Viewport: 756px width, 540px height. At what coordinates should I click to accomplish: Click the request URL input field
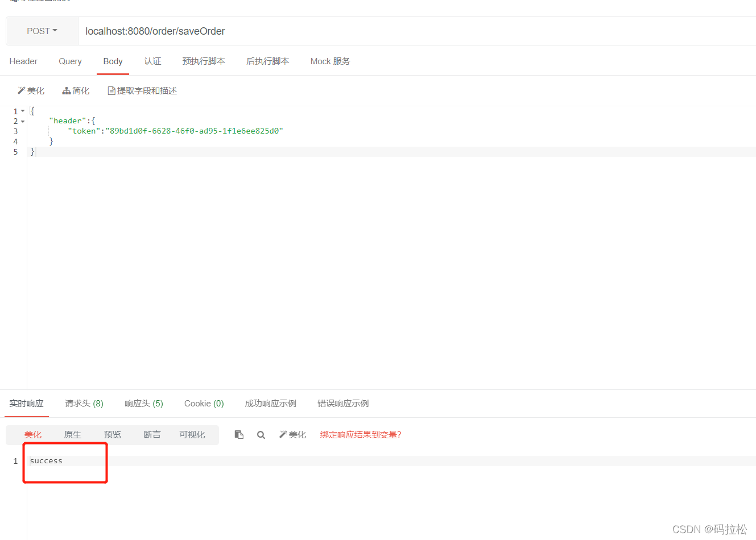(417, 31)
